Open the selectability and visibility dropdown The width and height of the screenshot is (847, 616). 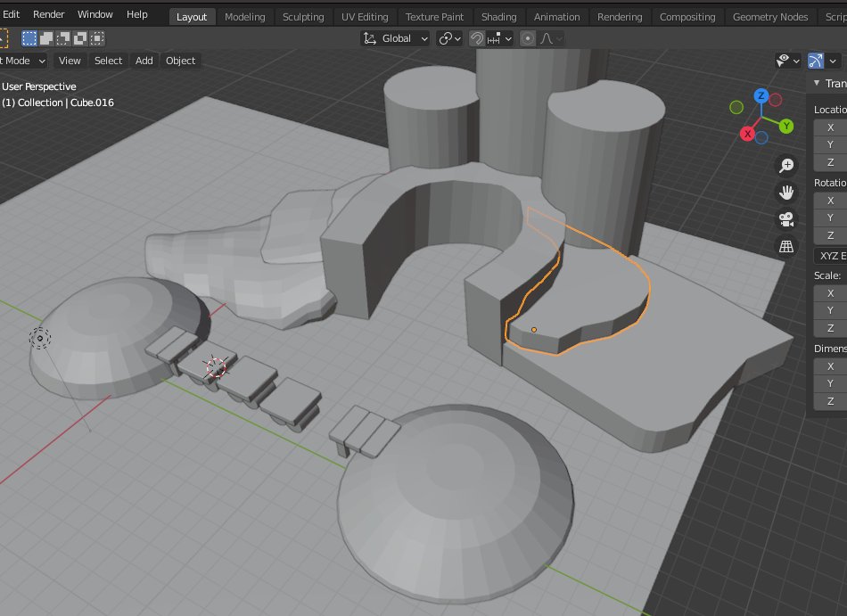788,61
